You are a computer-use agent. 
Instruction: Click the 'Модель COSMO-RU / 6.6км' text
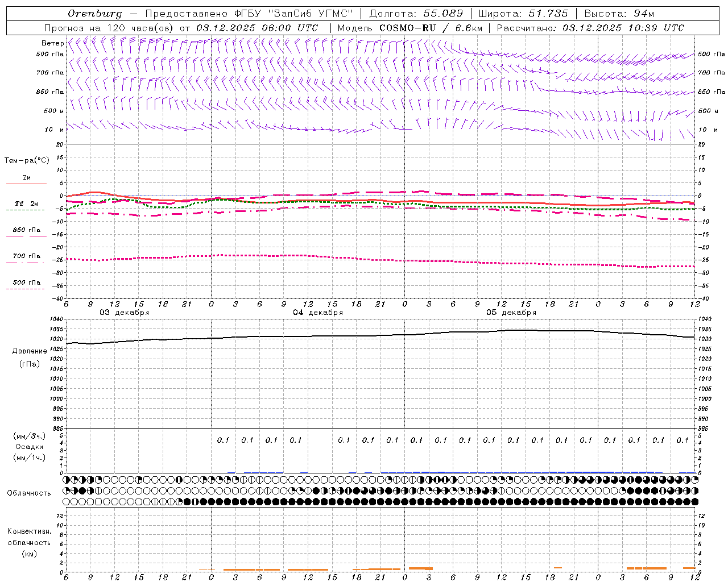click(x=409, y=28)
